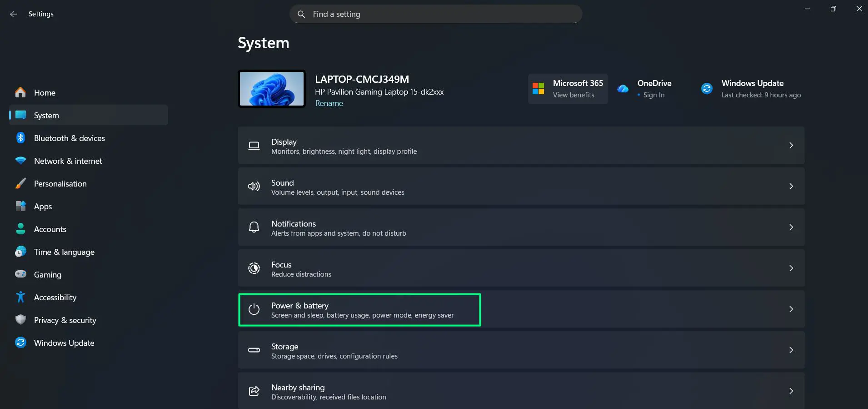Click 'Volume levels, output, input' description

[x=338, y=192]
